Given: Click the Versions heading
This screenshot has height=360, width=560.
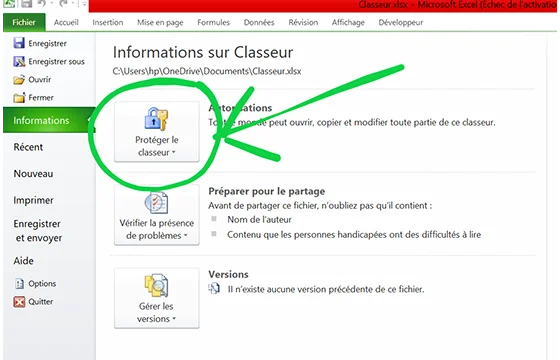Looking at the screenshot, I should (229, 274).
